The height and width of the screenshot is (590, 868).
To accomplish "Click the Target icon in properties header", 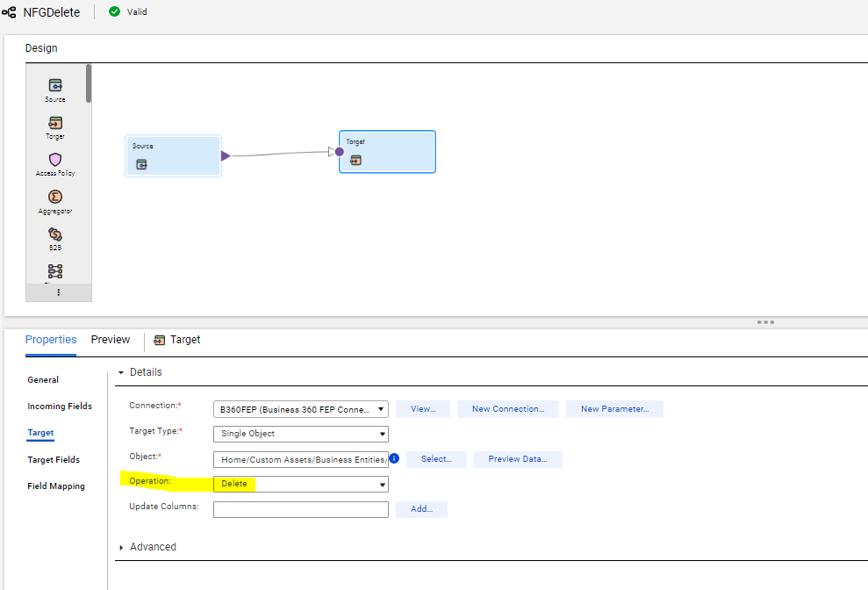I will [x=160, y=340].
